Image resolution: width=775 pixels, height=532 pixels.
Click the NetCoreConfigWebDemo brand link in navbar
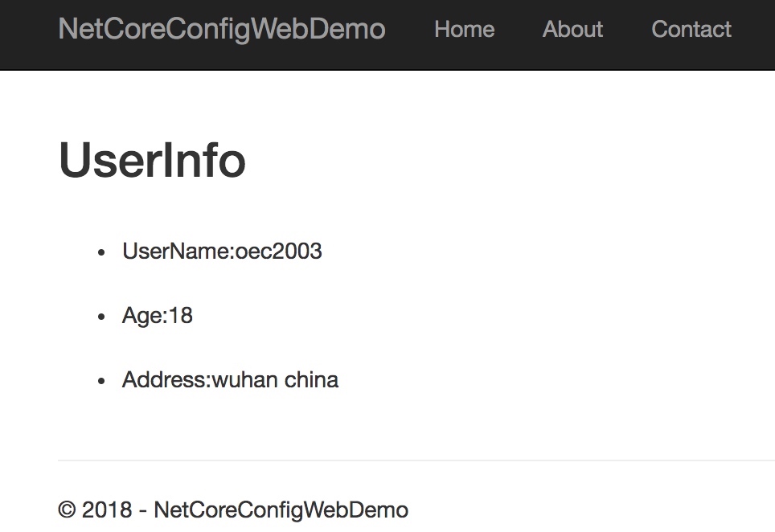(222, 29)
